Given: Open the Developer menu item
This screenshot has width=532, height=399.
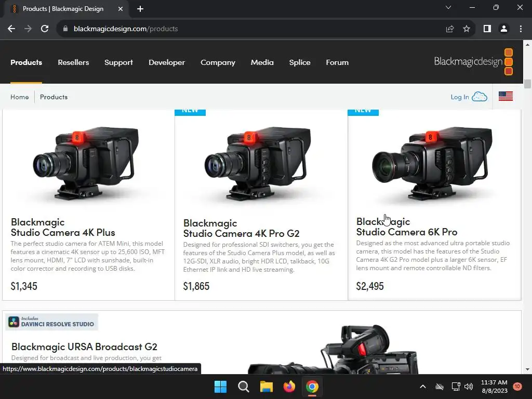Looking at the screenshot, I should coord(167,62).
